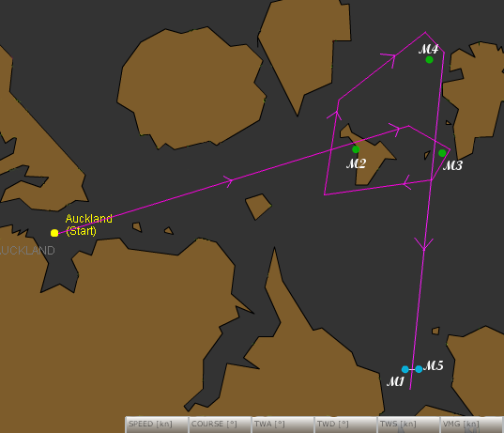504x433 pixels.
Task: Click the route arrow northwest of M4
Action: click(x=389, y=59)
